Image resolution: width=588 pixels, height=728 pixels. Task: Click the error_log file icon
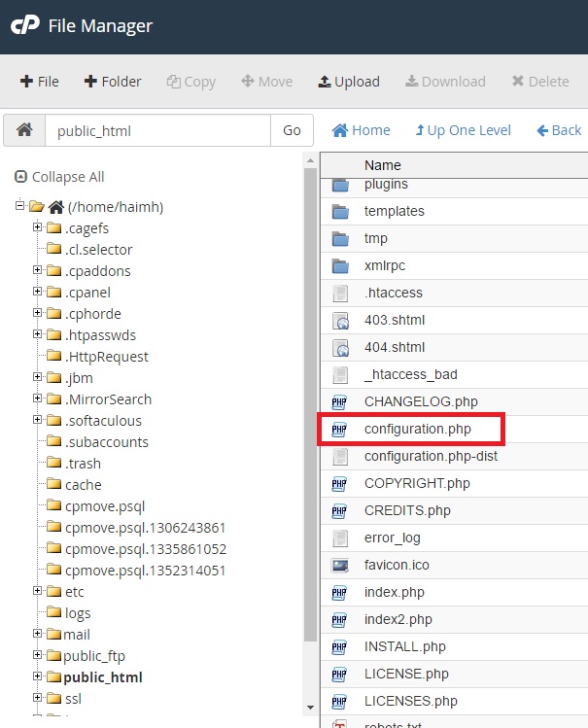[340, 538]
